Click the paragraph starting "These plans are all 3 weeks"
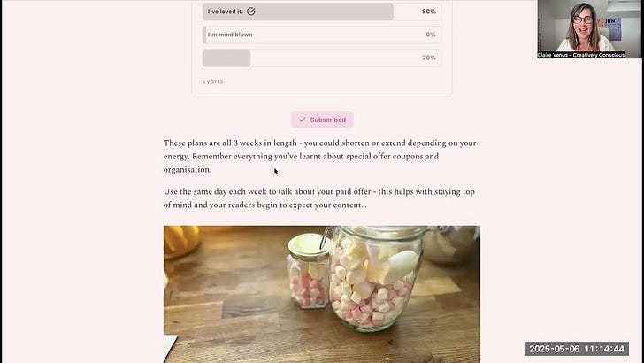 click(322, 156)
